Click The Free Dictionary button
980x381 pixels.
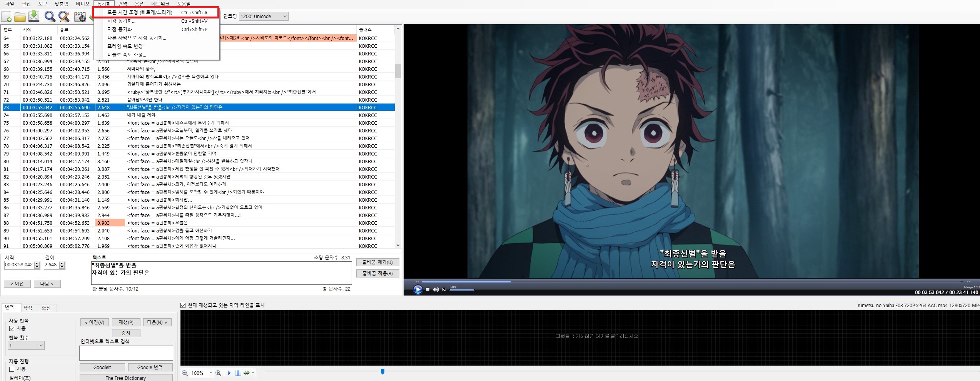coord(126,378)
